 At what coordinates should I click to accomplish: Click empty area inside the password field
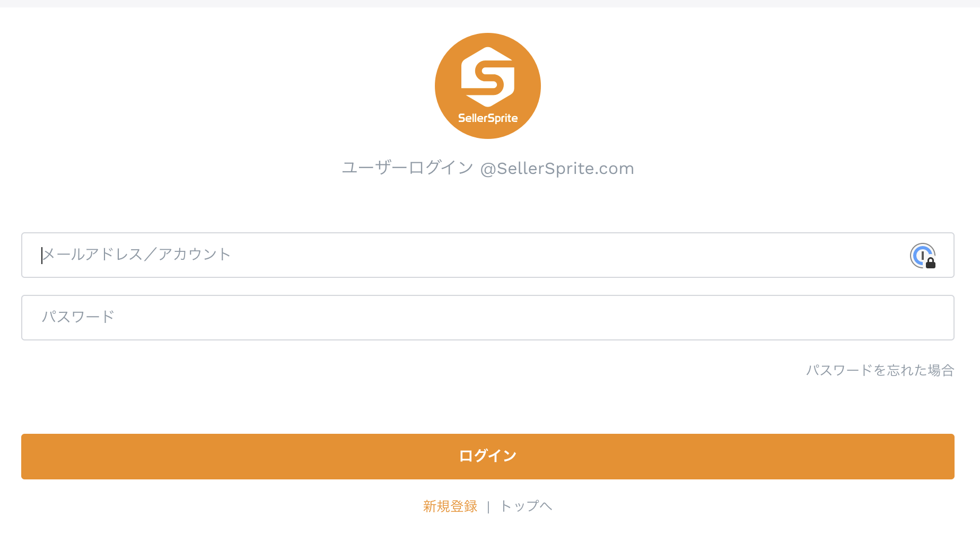530,318
